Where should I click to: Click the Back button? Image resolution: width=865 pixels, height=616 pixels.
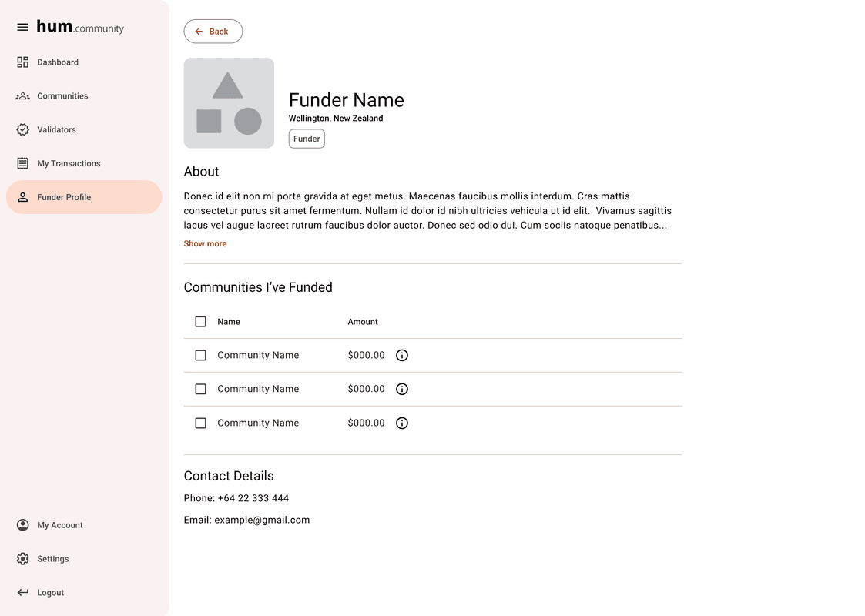[x=213, y=32]
